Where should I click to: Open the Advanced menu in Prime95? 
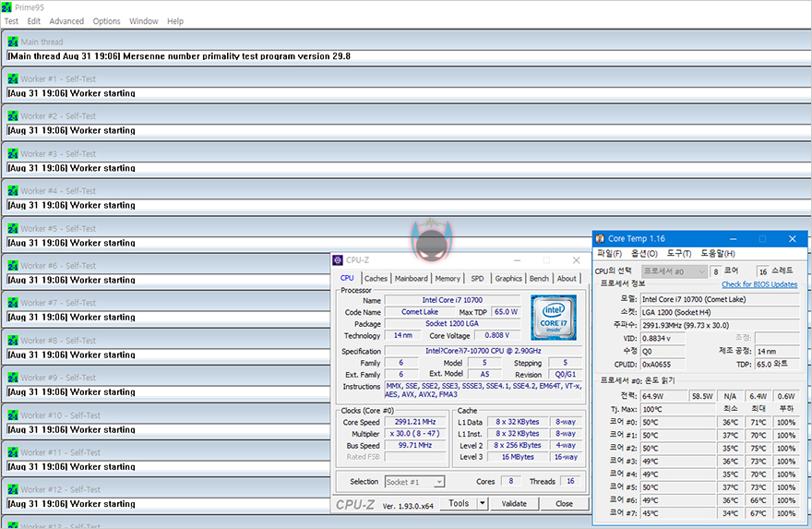[66, 21]
